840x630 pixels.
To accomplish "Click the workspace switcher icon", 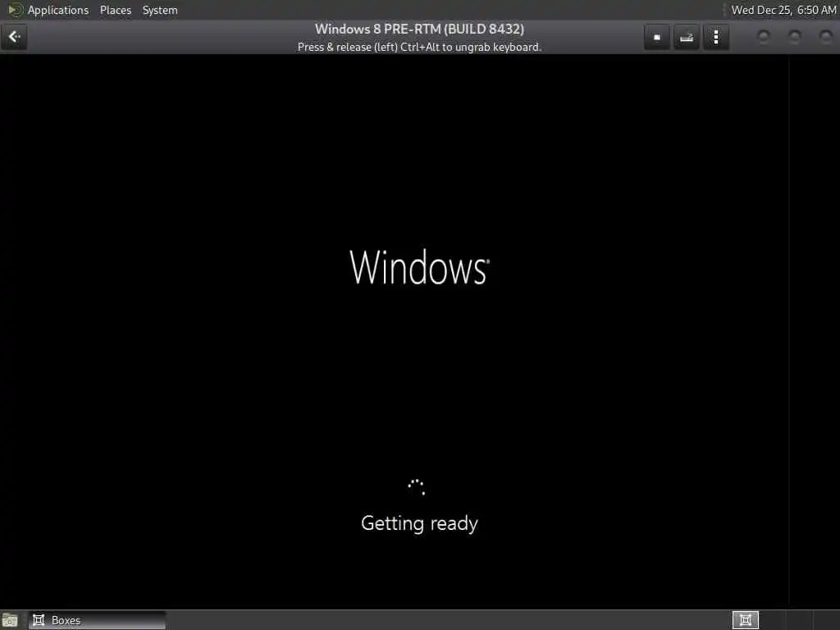I will tap(745, 620).
